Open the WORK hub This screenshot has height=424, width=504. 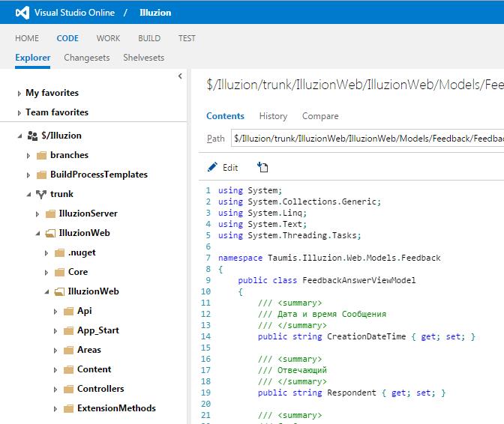[x=108, y=38]
